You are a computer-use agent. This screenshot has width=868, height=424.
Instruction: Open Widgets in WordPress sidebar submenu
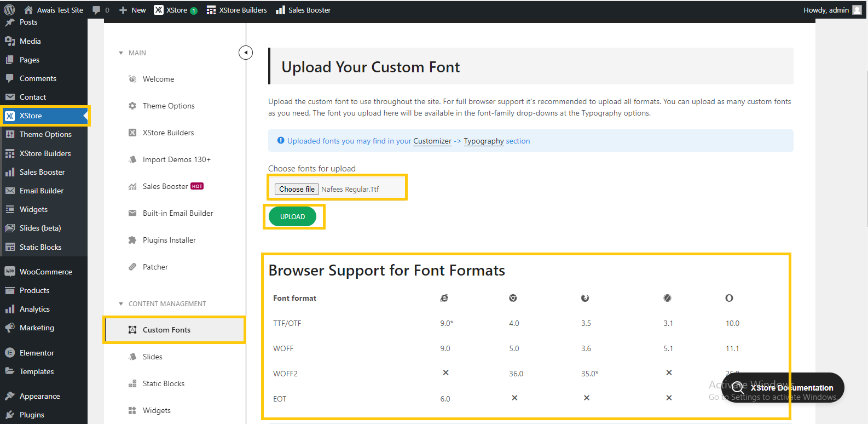tap(33, 209)
